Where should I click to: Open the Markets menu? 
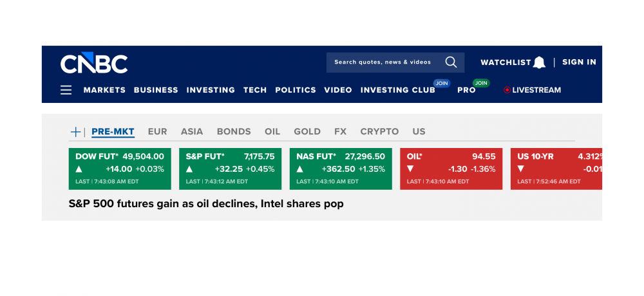(104, 90)
